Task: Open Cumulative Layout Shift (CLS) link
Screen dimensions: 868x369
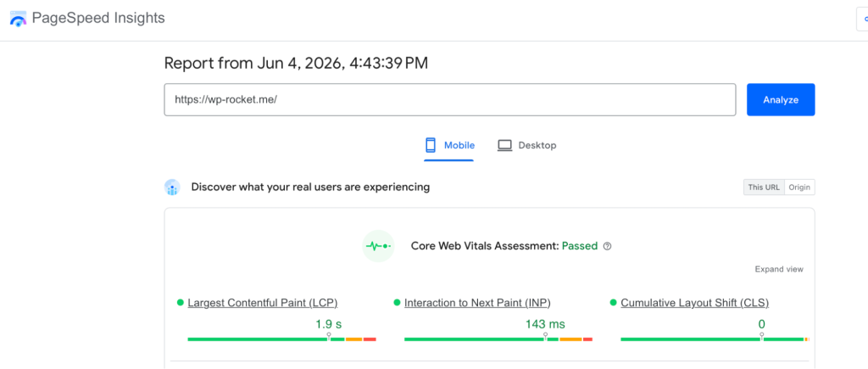Action: click(x=695, y=303)
